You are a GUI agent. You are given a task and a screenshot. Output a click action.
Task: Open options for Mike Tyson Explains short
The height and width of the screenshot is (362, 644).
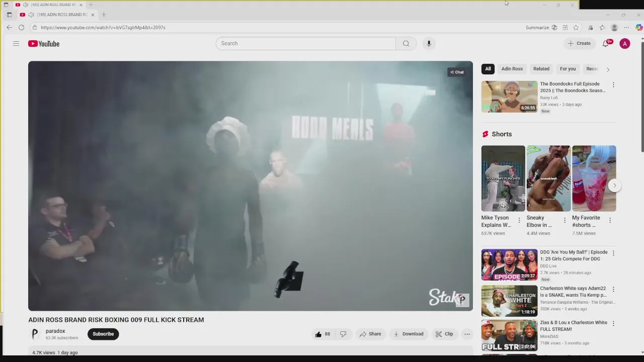(519, 220)
